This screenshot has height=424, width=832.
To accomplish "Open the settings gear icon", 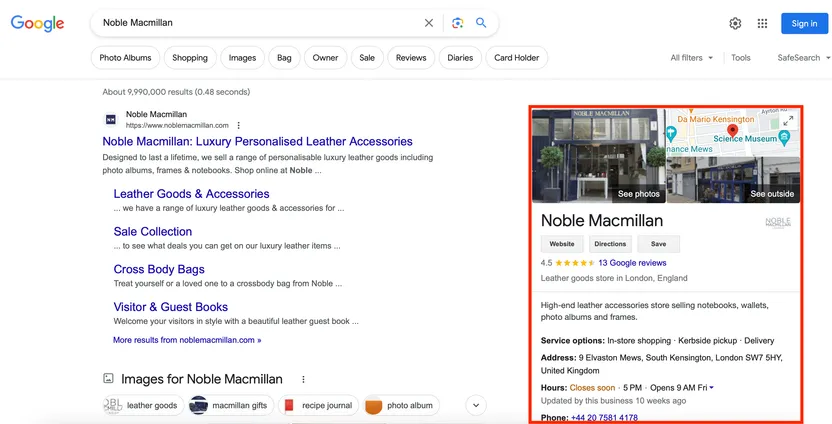I will pyautogui.click(x=735, y=23).
